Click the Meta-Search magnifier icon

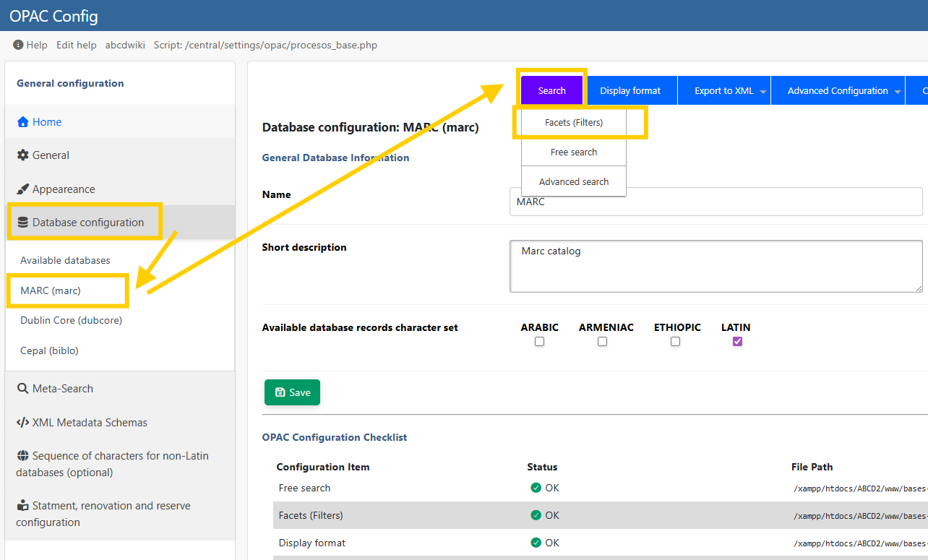pos(23,389)
